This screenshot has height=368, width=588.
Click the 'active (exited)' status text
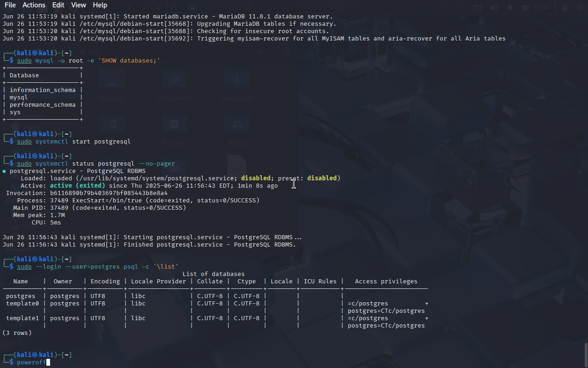click(x=78, y=186)
